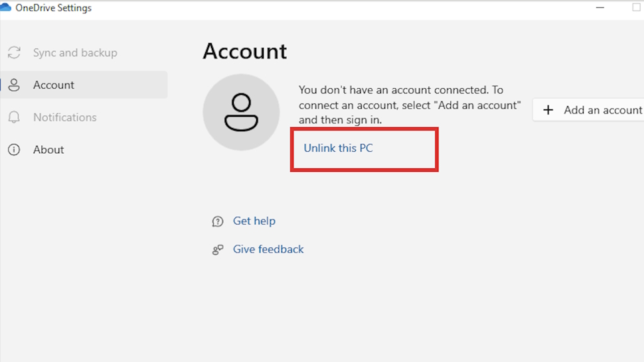
Task: Click the OneDrive cloud icon in title bar
Action: [x=5, y=7]
